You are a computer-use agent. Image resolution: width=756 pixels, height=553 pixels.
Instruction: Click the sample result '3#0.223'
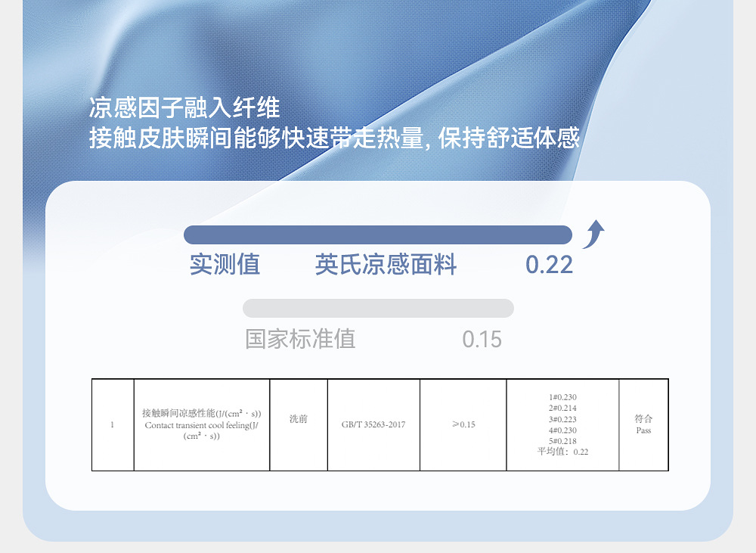(562, 419)
